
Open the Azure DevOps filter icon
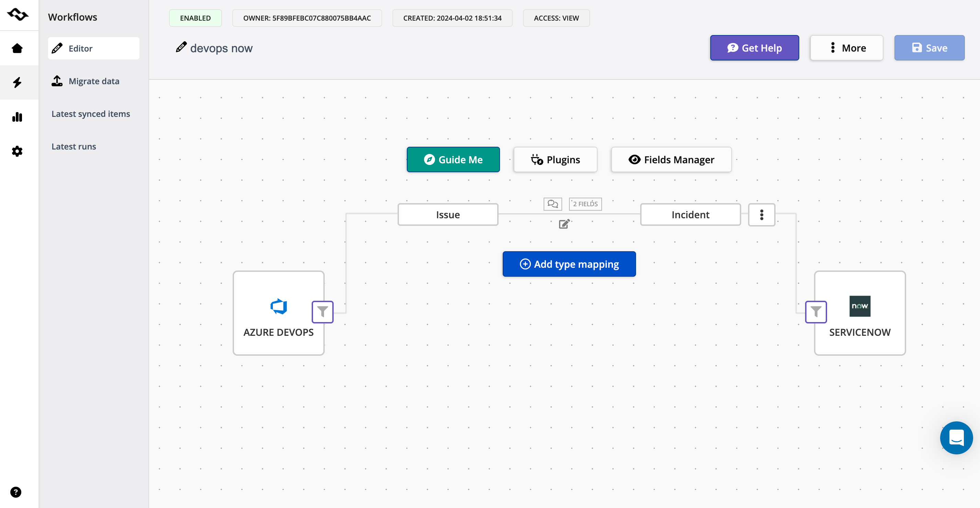pyautogui.click(x=322, y=312)
